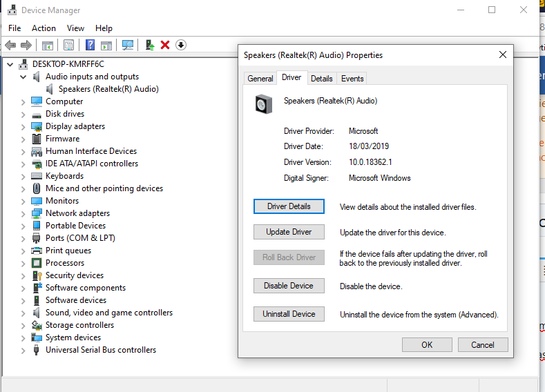Click the Storage controllers icon

pyautogui.click(x=37, y=325)
